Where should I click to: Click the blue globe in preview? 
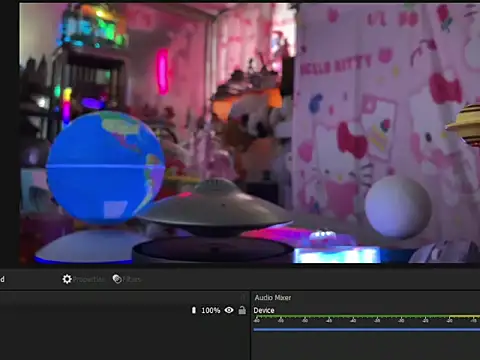(x=106, y=167)
